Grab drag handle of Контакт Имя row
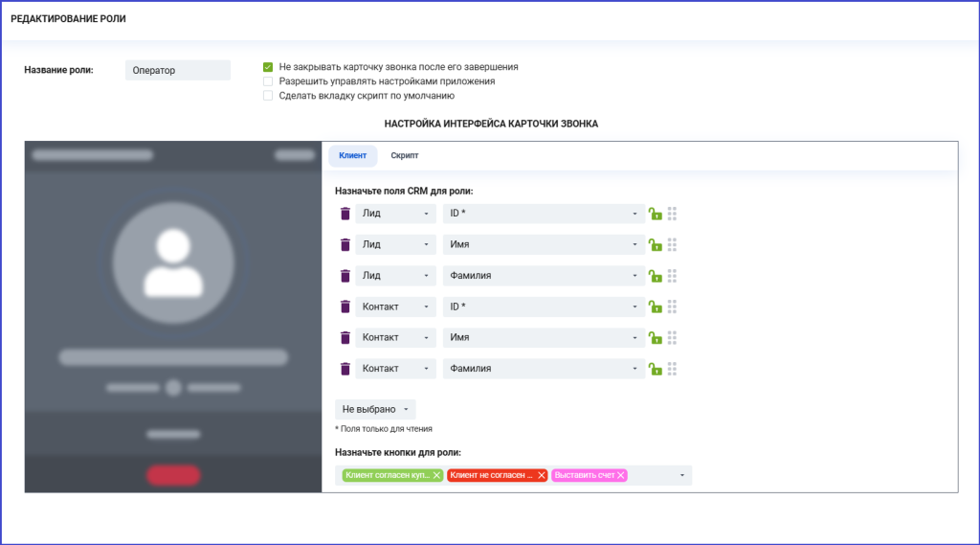This screenshot has width=980, height=545. [x=672, y=338]
